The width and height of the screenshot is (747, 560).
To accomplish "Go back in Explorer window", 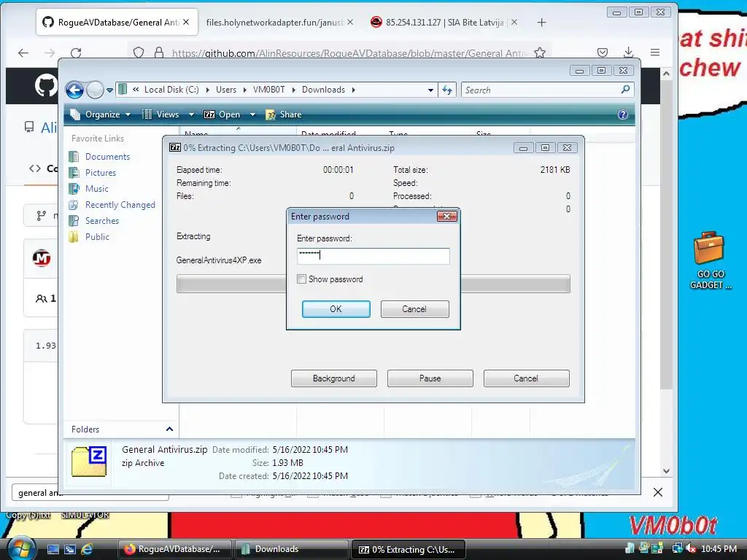I will click(74, 90).
